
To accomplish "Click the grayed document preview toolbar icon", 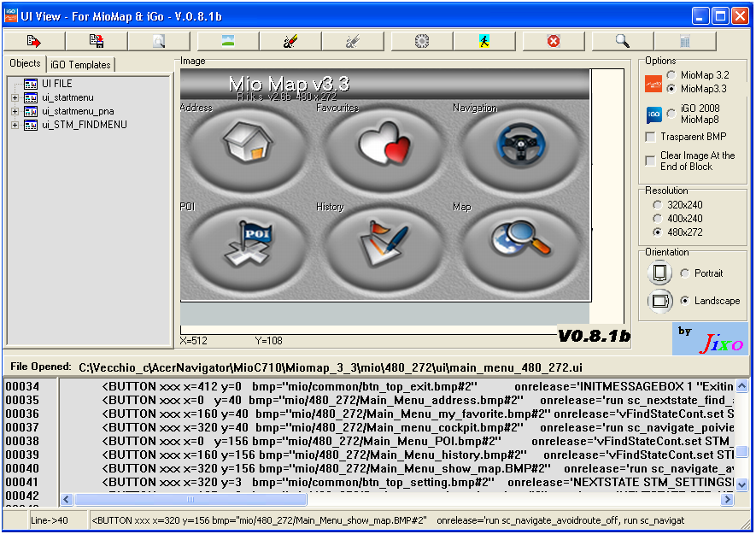I will click(159, 41).
